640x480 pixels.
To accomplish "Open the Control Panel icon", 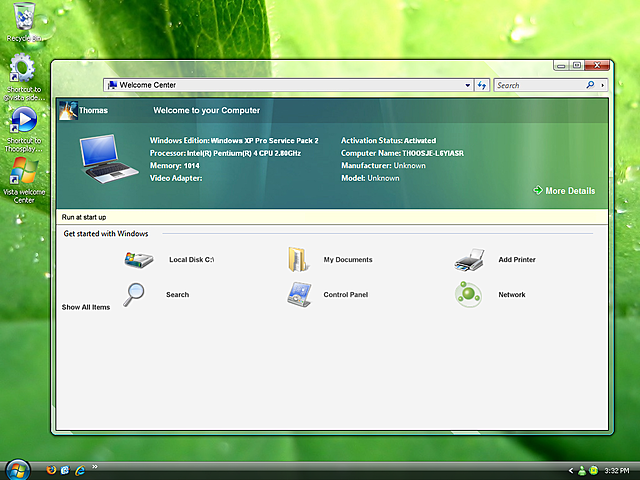I will point(299,294).
